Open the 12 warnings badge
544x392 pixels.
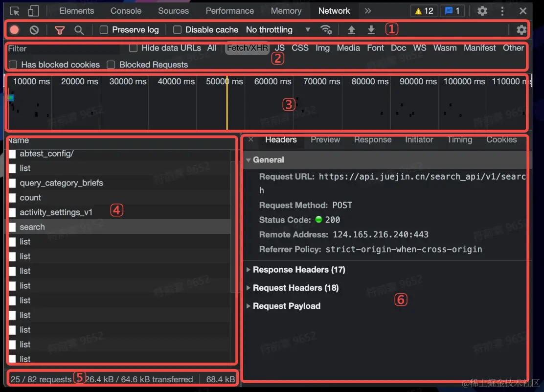[x=424, y=11]
